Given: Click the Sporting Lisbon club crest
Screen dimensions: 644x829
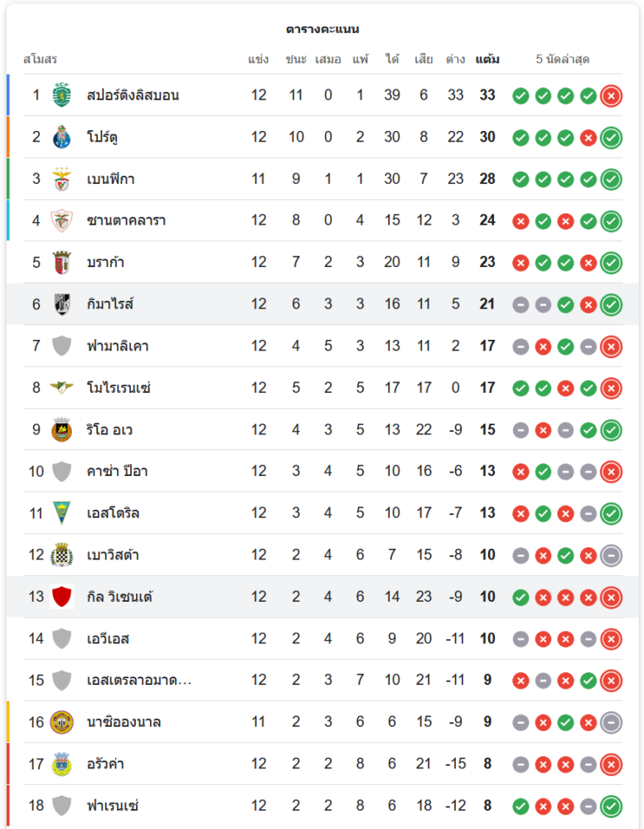Looking at the screenshot, I should point(62,95).
